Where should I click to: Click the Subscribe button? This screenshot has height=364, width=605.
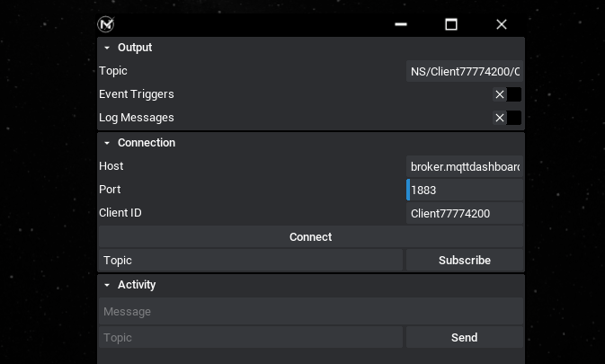pos(464,261)
